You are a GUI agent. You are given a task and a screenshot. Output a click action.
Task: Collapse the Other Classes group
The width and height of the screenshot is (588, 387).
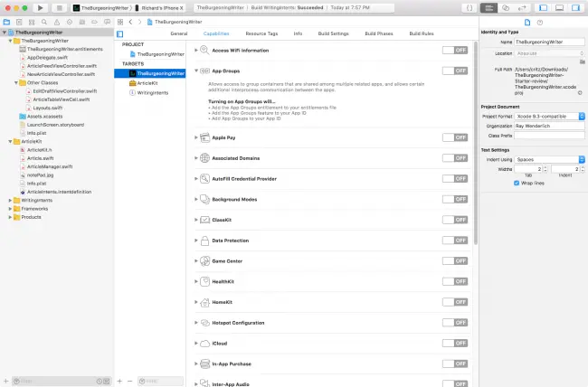[x=16, y=82]
